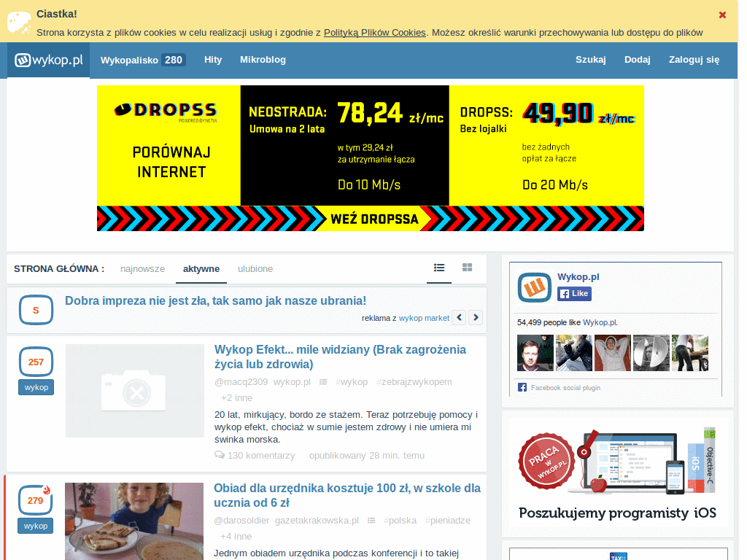Screen dimensions: 747x560
Task: Click the comments bubble icon
Action: 220,455
